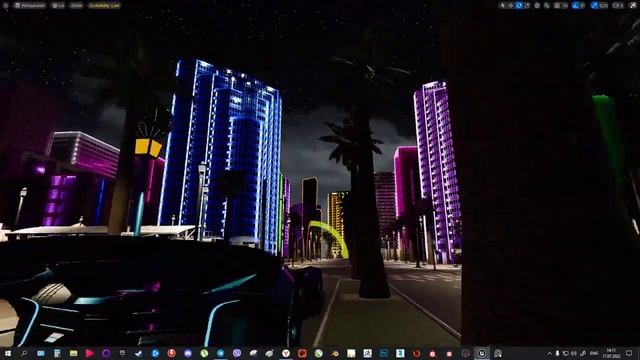Select the Scale transform tool
Viewport: 640px width, 360px height.
[x=528, y=5]
